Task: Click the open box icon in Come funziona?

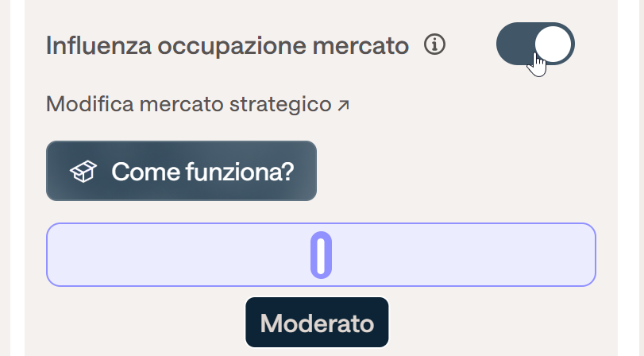Action: coord(83,171)
